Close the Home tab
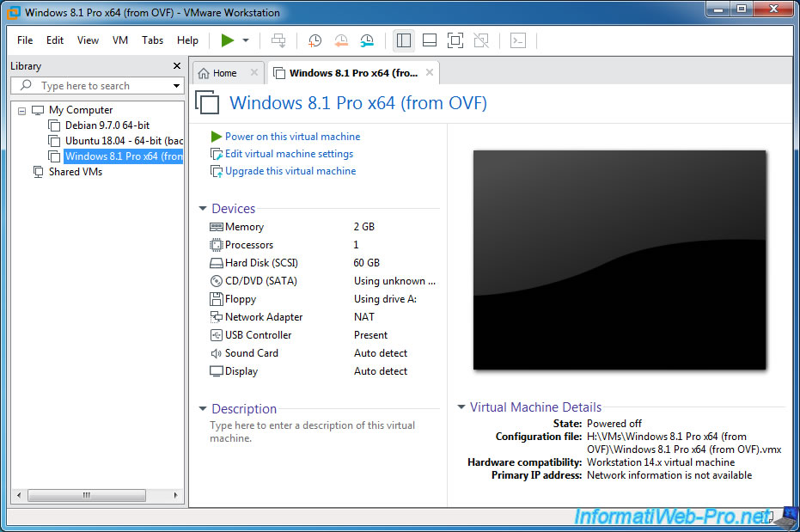This screenshot has height=532, width=800. [254, 72]
